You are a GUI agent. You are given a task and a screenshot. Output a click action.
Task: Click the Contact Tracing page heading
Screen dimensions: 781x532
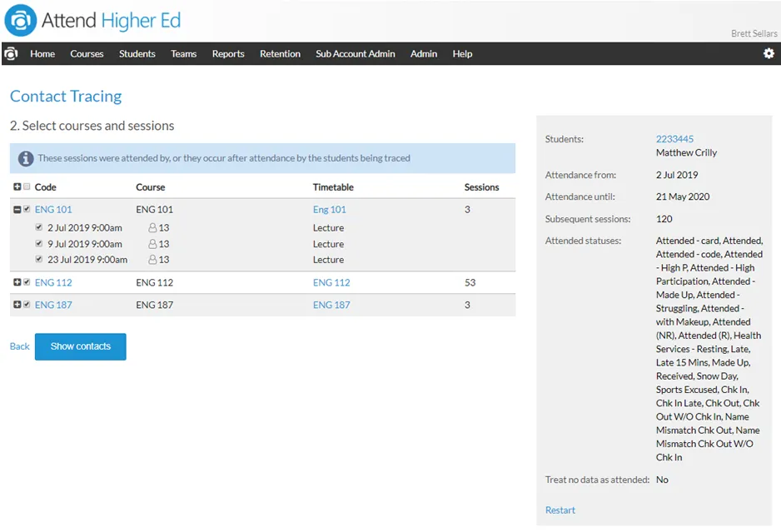coord(66,96)
